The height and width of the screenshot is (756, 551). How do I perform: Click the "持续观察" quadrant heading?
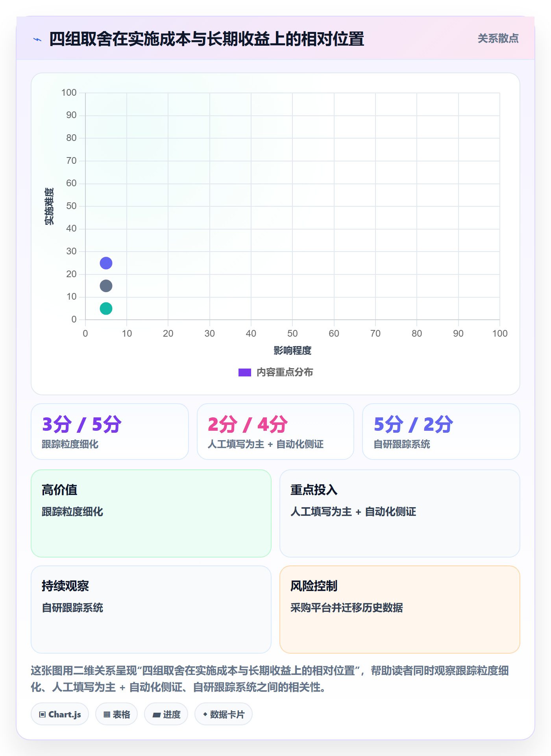(65, 586)
